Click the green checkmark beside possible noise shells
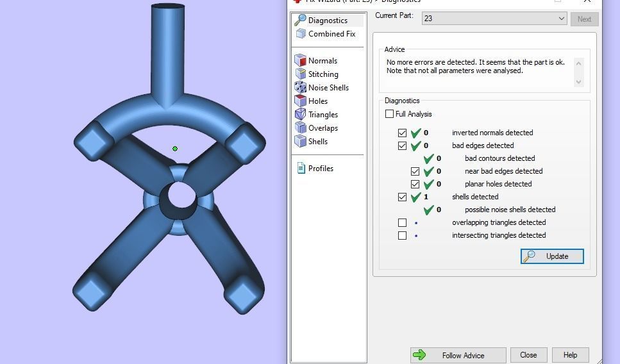 click(429, 210)
